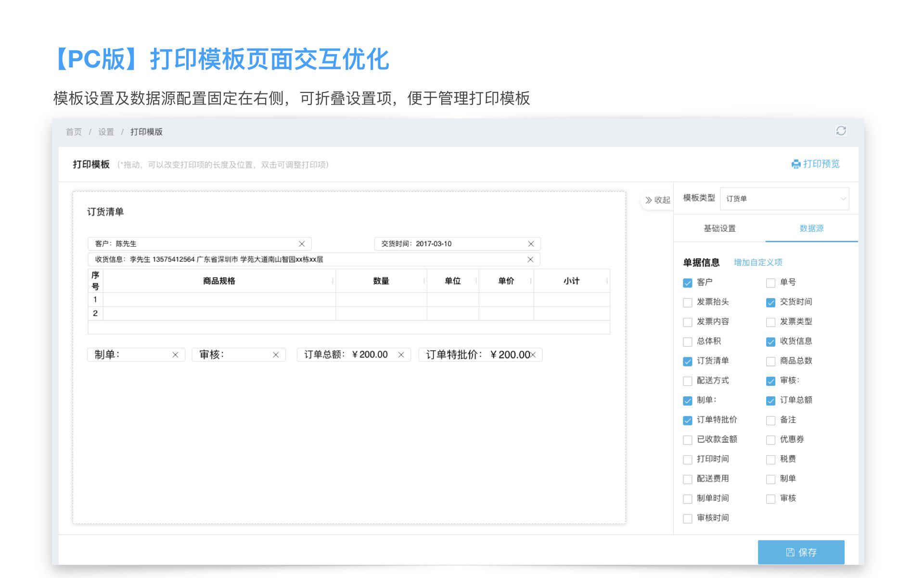Click the 保存 button

[801, 552]
